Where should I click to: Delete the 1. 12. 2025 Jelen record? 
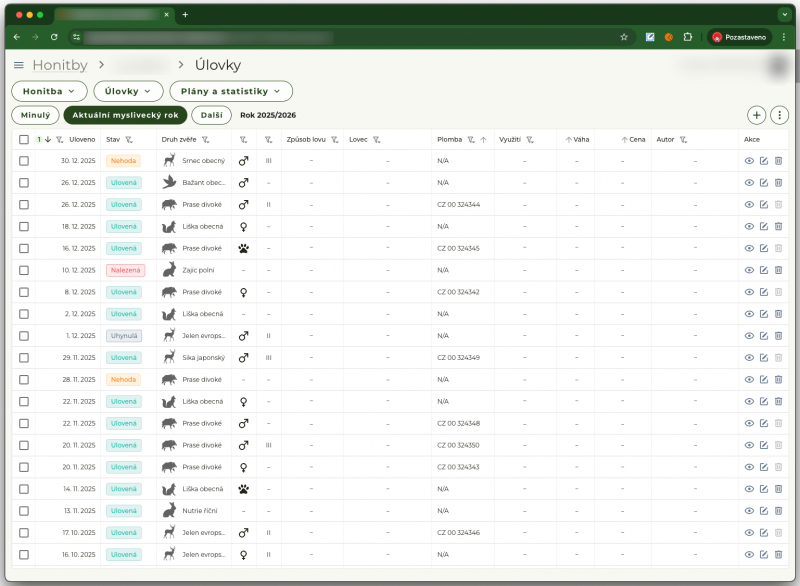[779, 336]
